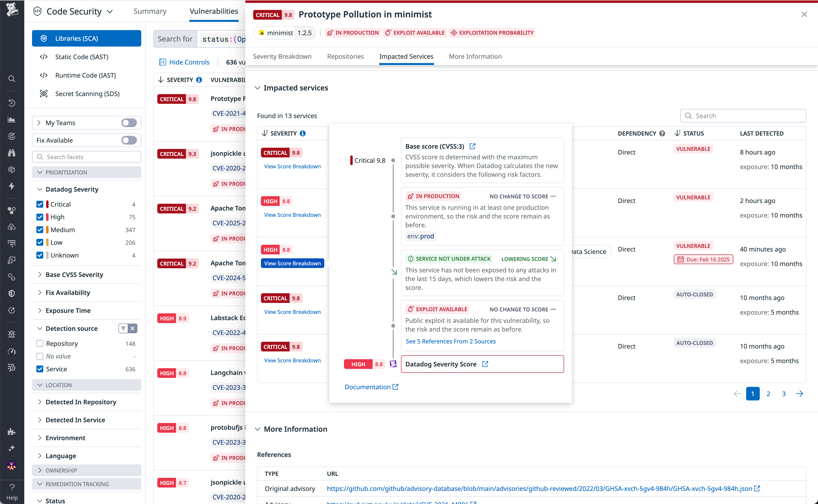The width and height of the screenshot is (818, 504).
Task: Open the recent history clock icon in sidebar
Action: [x=12, y=103]
